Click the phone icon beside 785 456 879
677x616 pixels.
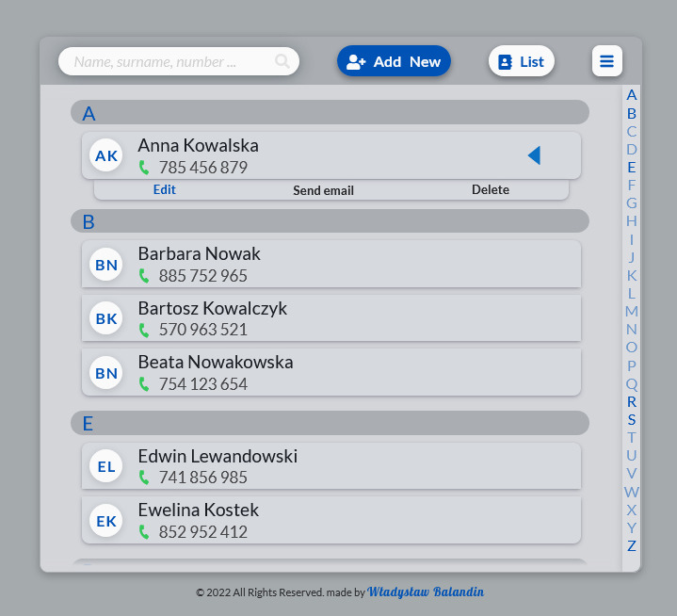[144, 168]
